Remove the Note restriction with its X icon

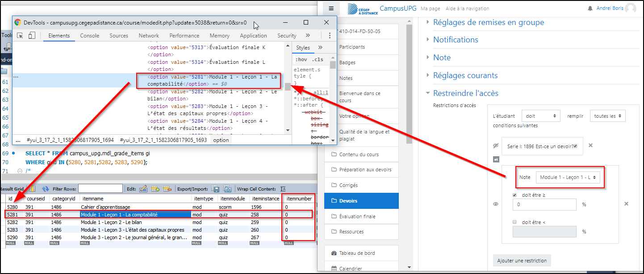(x=626, y=204)
